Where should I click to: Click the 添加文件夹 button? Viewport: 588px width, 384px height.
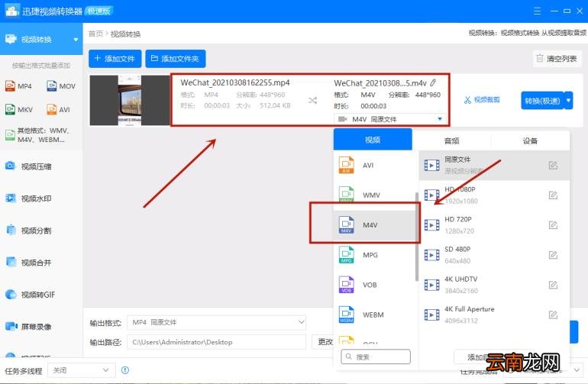(x=175, y=59)
